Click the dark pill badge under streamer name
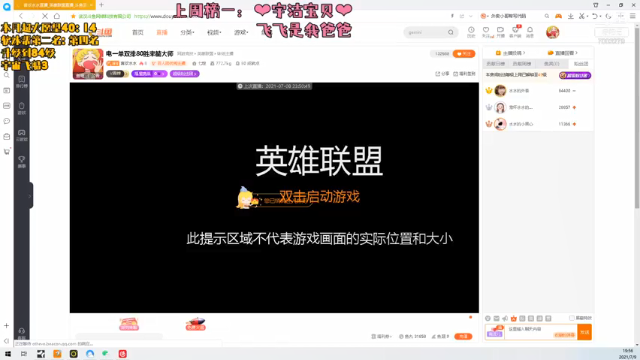The image size is (640, 360). pos(117,74)
